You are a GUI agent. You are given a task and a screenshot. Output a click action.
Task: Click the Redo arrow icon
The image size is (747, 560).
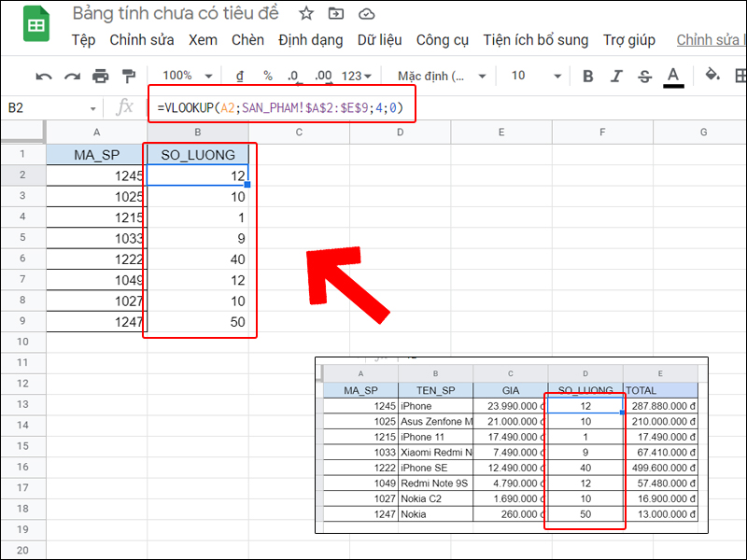click(72, 76)
